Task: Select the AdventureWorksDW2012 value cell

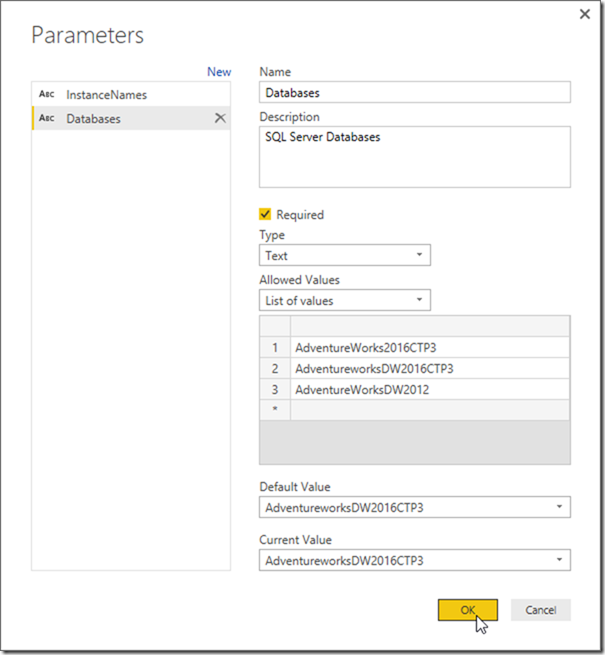Action: 430,389
